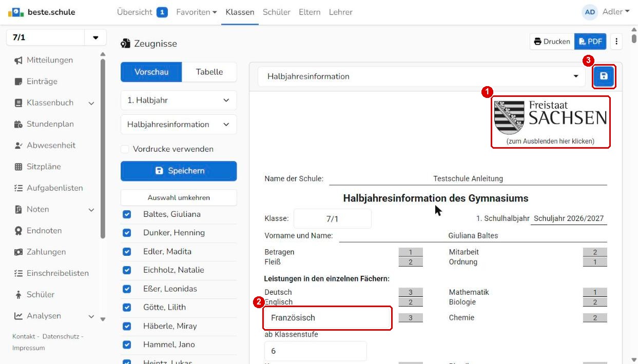The width and height of the screenshot is (638, 364).
Task: Toggle checkbox for Eichholz, Natalie
Action: pyautogui.click(x=127, y=270)
